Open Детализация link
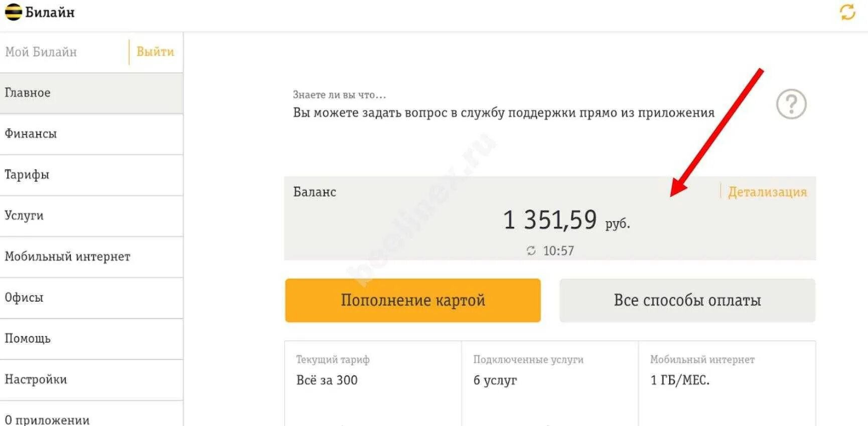868x426 pixels. (x=767, y=192)
